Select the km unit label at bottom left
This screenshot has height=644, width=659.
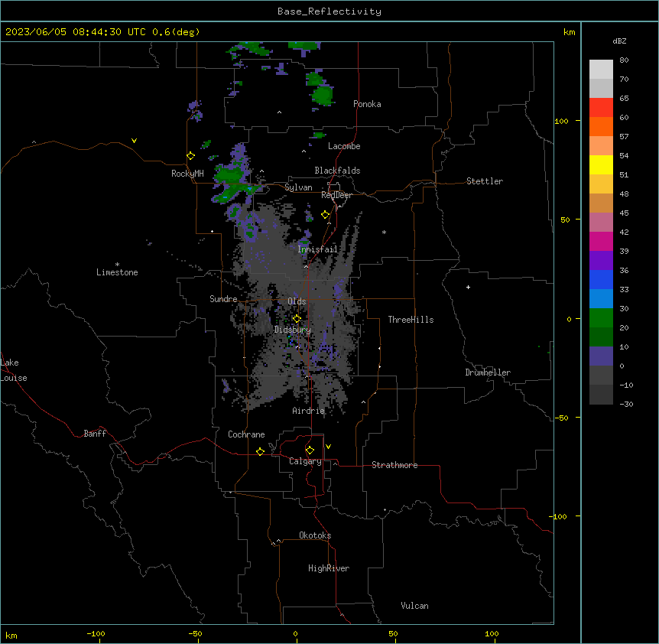11,635
